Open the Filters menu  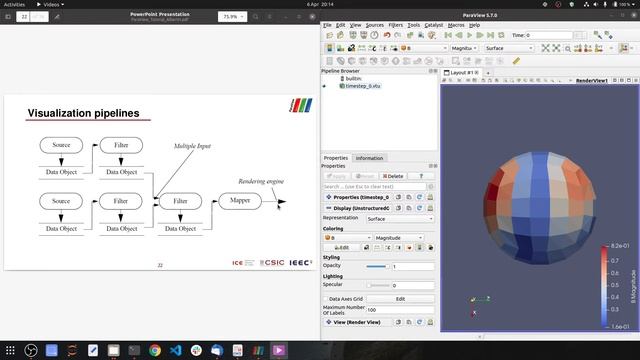pos(396,25)
